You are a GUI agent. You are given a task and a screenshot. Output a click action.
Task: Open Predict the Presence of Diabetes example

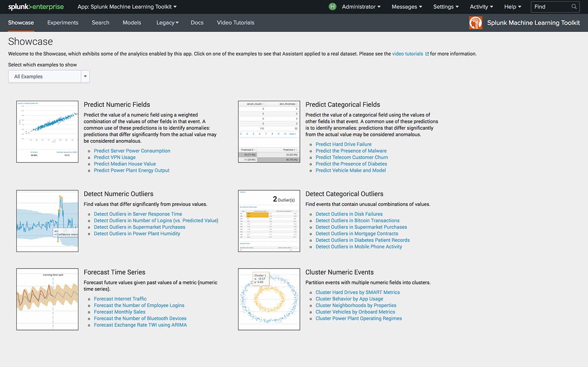point(351,164)
